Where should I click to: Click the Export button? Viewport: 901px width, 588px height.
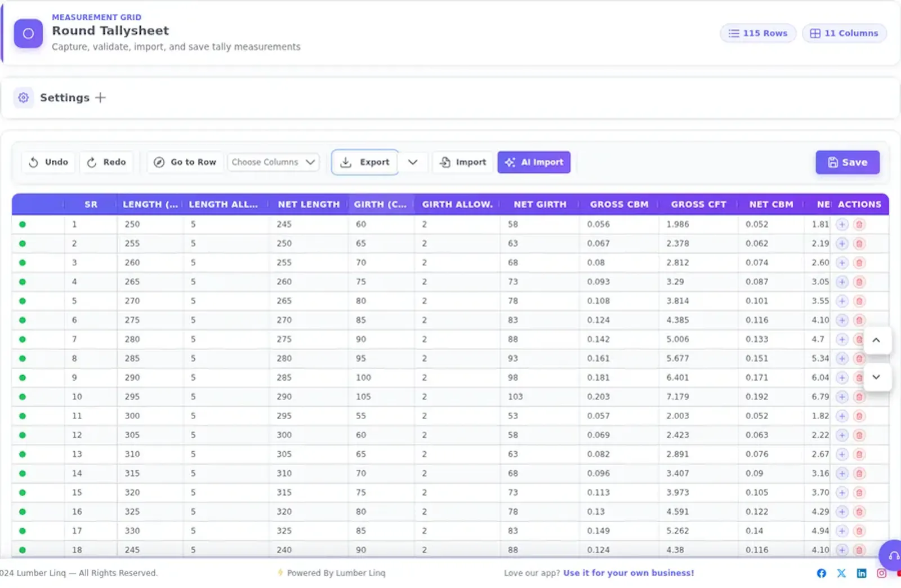point(365,162)
